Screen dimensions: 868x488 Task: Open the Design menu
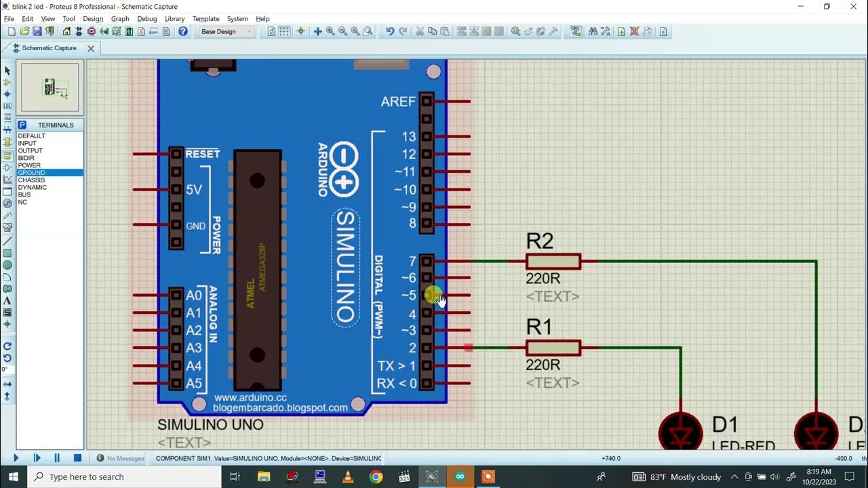[x=93, y=19]
